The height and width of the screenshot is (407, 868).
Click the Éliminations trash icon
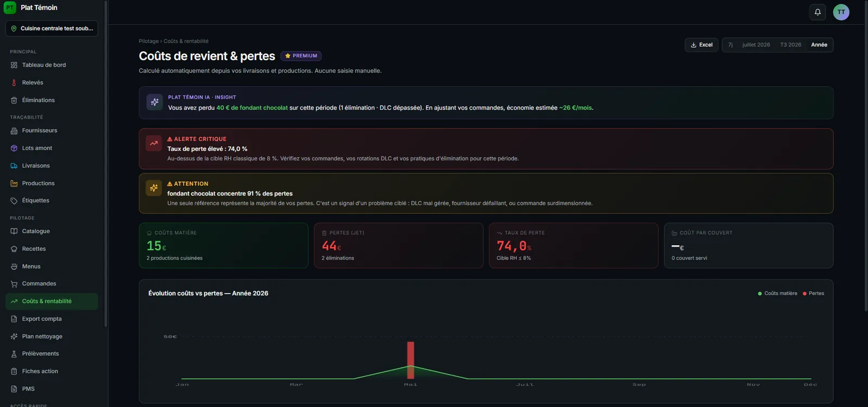(14, 100)
